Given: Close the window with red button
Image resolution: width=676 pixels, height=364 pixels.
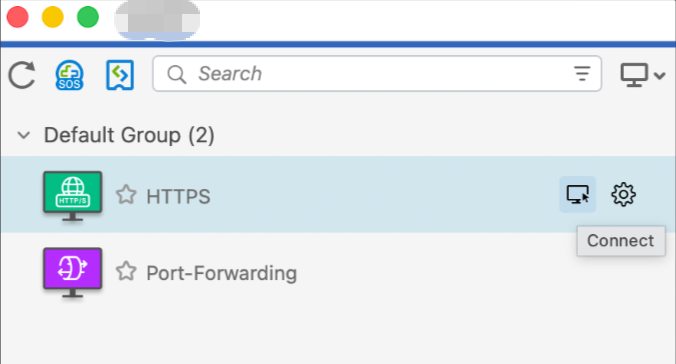Looking at the screenshot, I should 18,17.
